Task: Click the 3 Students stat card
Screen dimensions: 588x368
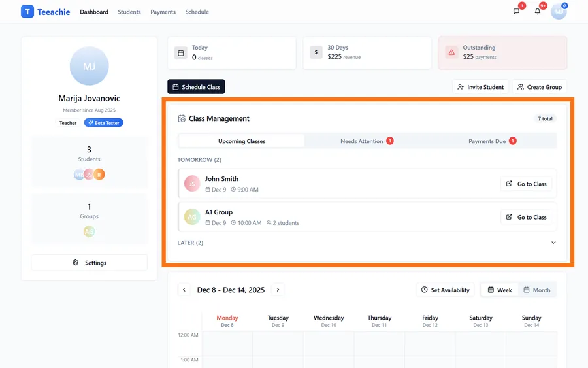Action: [x=90, y=162]
